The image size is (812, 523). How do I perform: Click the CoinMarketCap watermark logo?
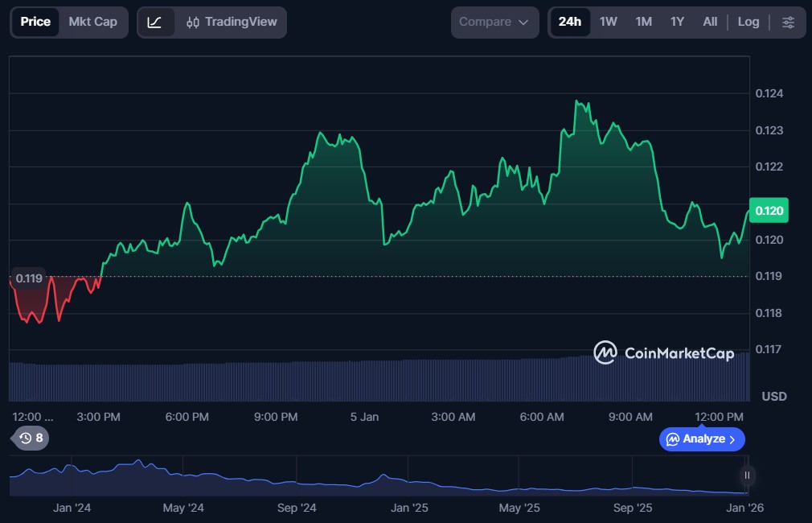(663, 352)
